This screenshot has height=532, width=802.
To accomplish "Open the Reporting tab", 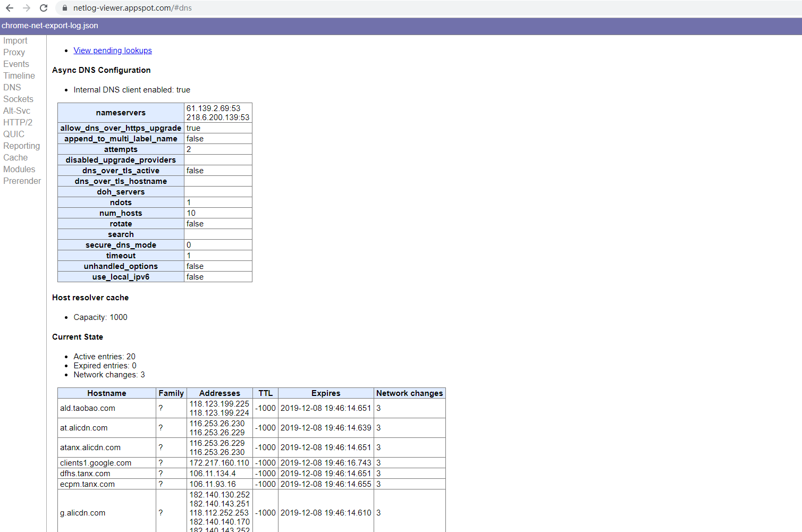I will [22, 146].
